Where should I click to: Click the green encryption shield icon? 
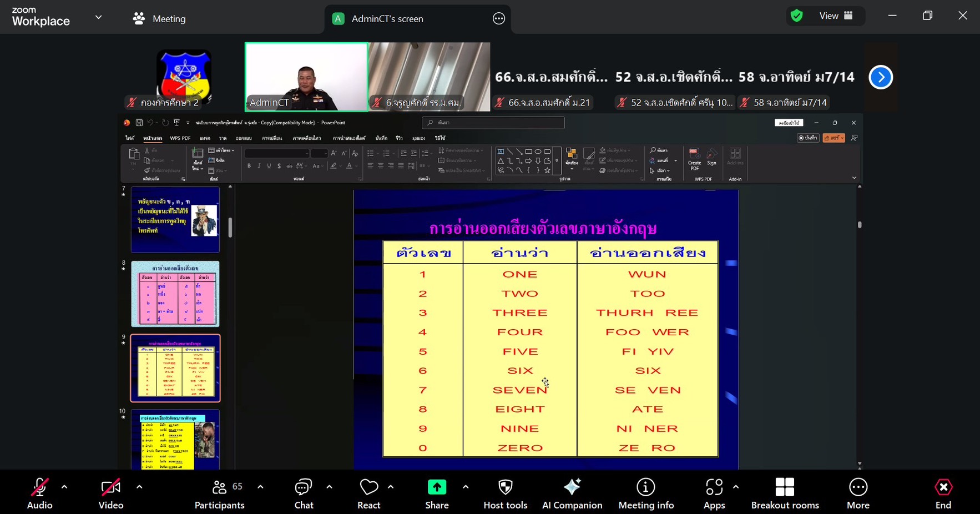(797, 16)
